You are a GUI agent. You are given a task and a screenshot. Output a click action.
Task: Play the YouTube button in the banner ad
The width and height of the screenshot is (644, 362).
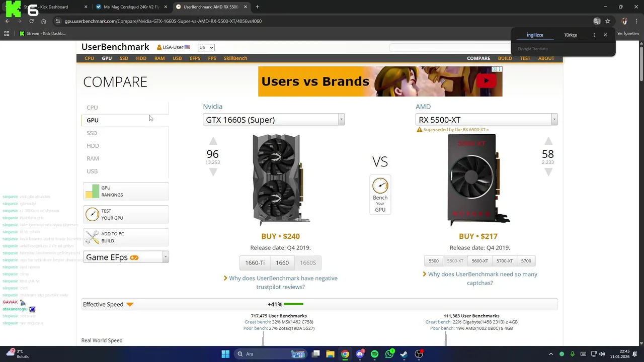[x=486, y=80]
